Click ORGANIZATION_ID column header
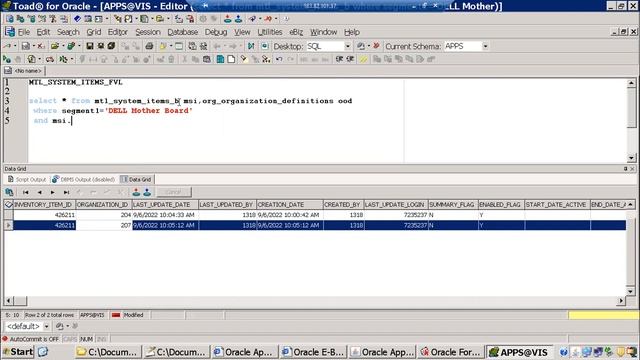640x360 pixels. (x=104, y=204)
